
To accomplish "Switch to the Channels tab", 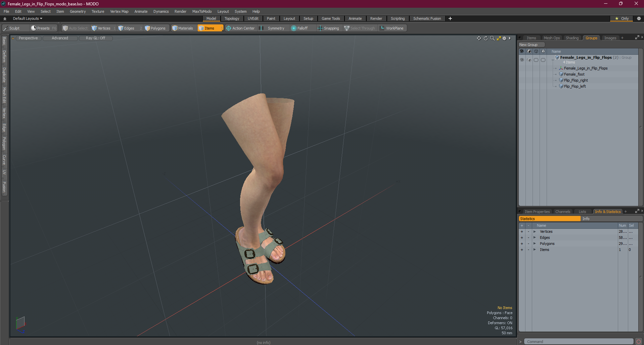I will (563, 212).
